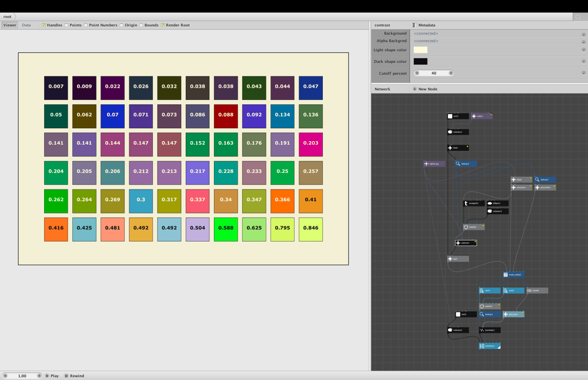Select the make_table1 node
Viewport: 588px width, 380px height.
click(x=513, y=275)
